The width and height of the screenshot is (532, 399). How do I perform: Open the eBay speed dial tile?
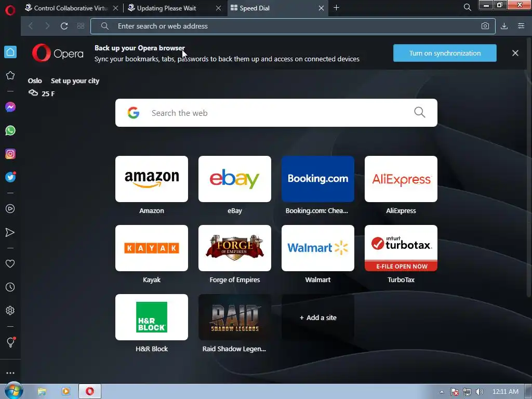235,179
